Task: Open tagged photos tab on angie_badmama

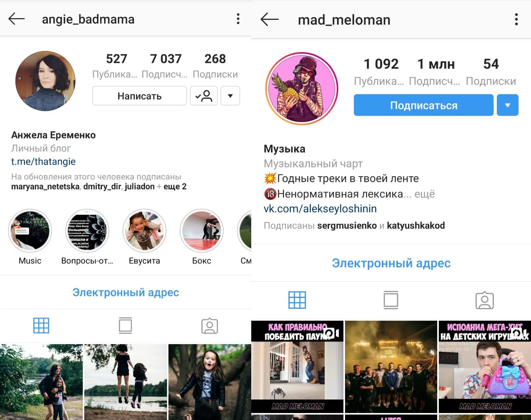Action: (210, 326)
